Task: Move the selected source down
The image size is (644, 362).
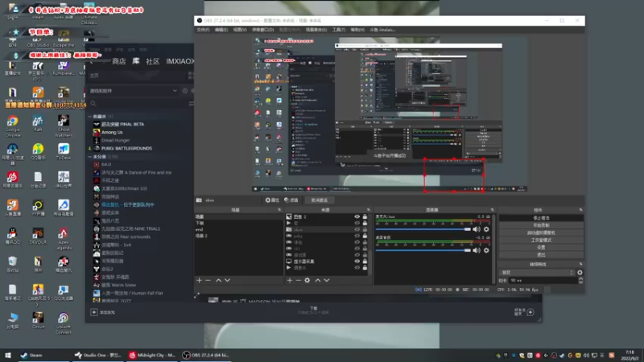Action: coord(327,280)
